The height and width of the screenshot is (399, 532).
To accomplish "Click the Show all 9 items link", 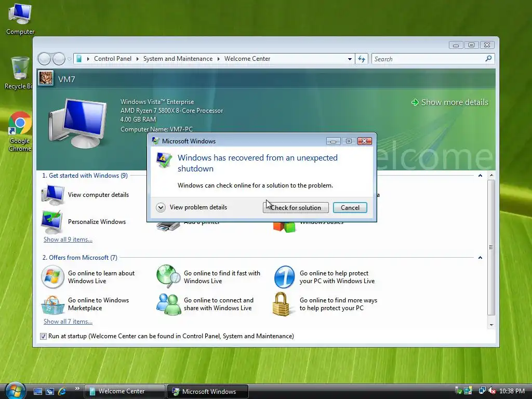I will pyautogui.click(x=68, y=240).
